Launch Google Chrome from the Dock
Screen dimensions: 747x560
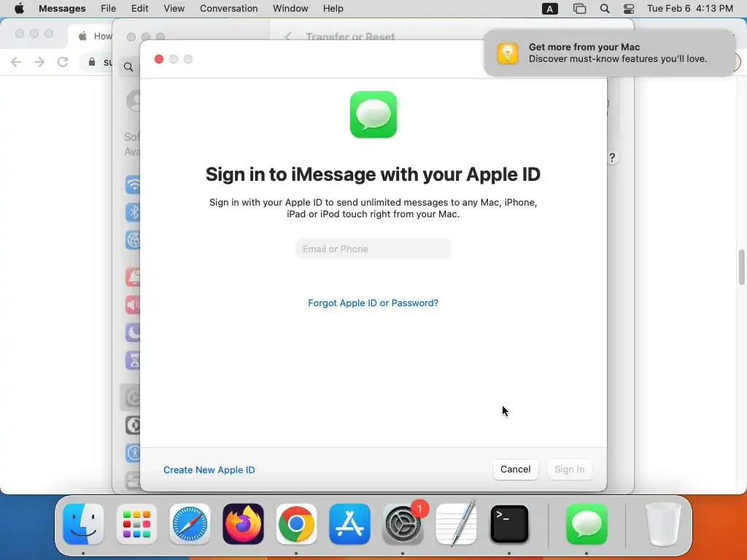click(x=296, y=524)
